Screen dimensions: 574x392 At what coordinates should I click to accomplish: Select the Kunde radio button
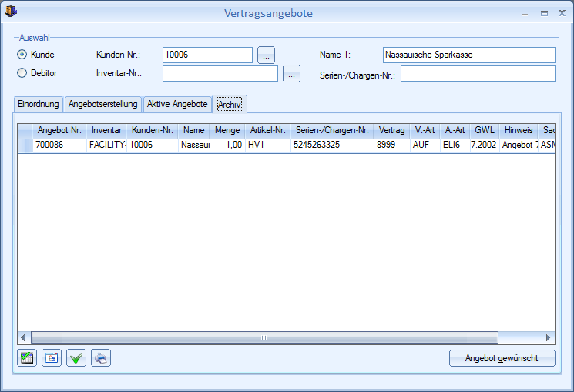[22, 55]
